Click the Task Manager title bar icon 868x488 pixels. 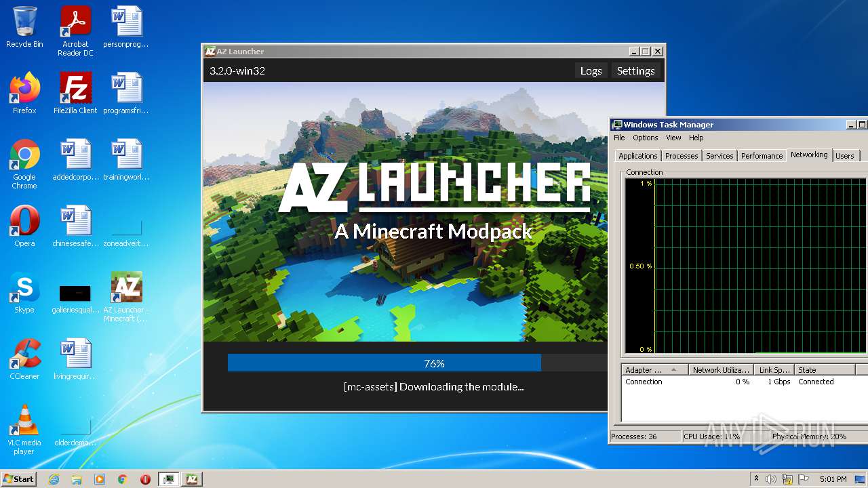[617, 125]
